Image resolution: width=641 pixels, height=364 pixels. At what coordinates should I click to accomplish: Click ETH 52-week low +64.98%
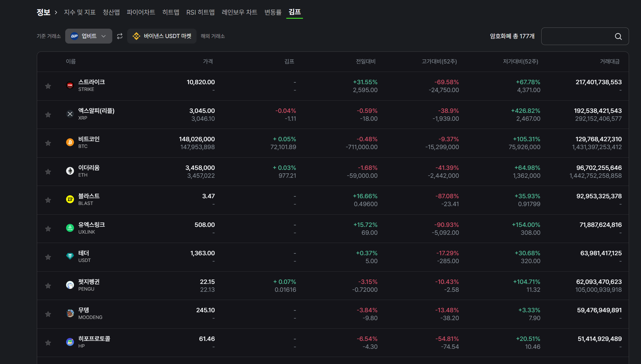pyautogui.click(x=527, y=168)
